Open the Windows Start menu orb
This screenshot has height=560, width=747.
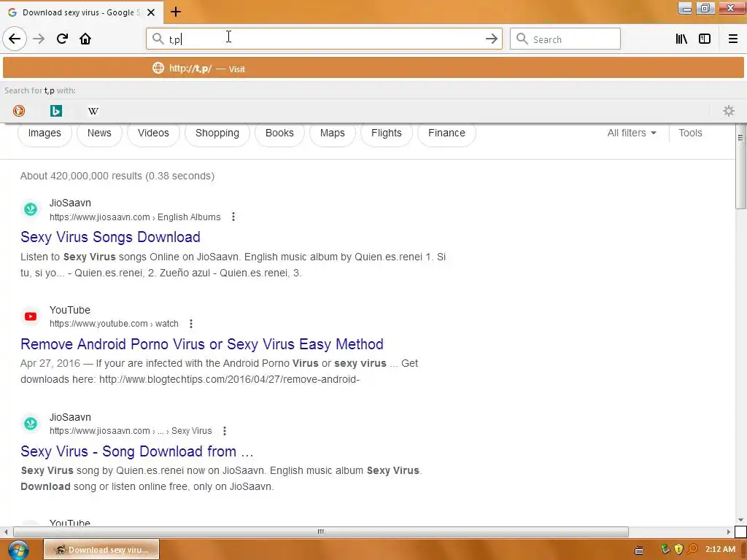(x=18, y=550)
